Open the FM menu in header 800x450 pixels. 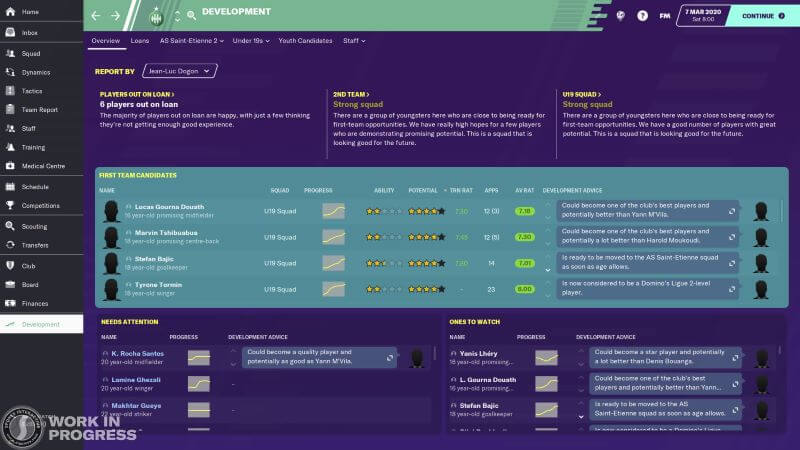(665, 16)
